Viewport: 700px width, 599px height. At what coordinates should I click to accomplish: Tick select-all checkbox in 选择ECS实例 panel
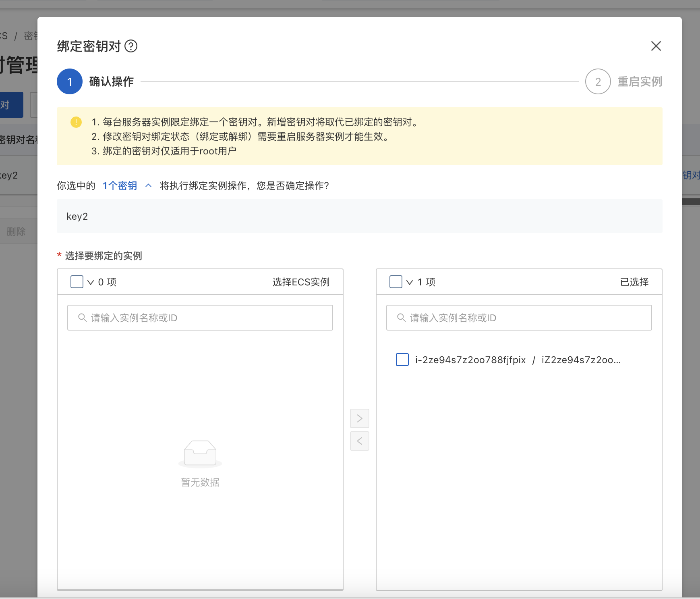[x=77, y=282]
